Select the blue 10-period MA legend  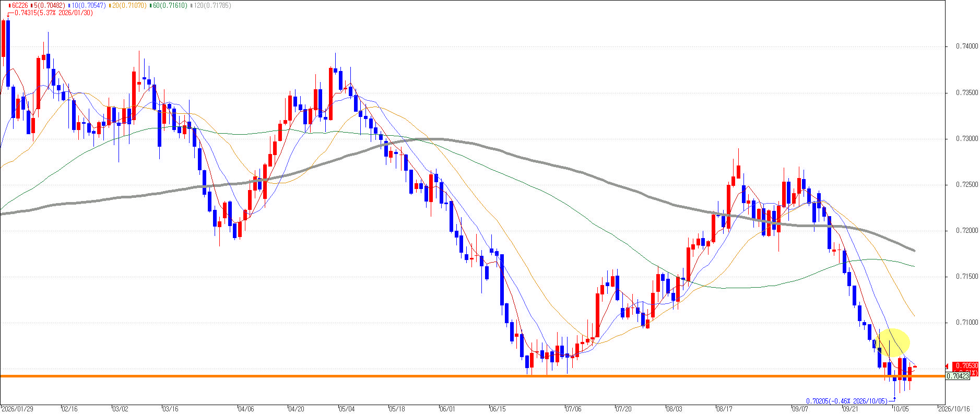point(88,5)
